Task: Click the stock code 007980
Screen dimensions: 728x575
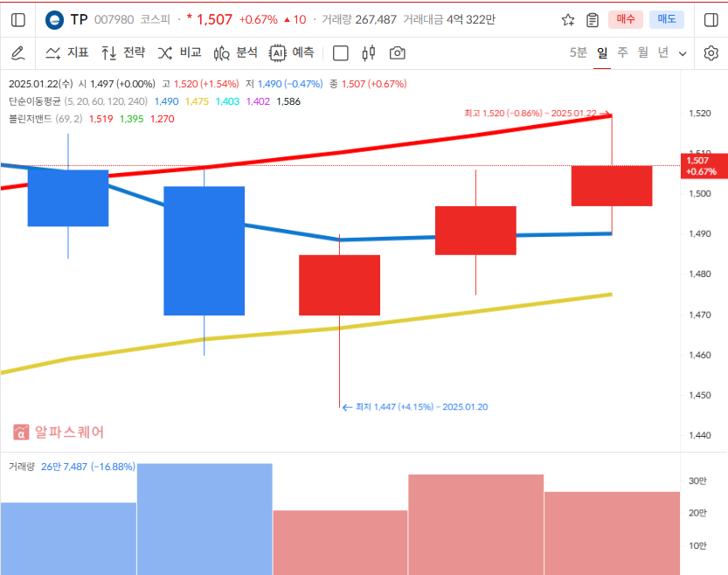Action: click(x=114, y=19)
